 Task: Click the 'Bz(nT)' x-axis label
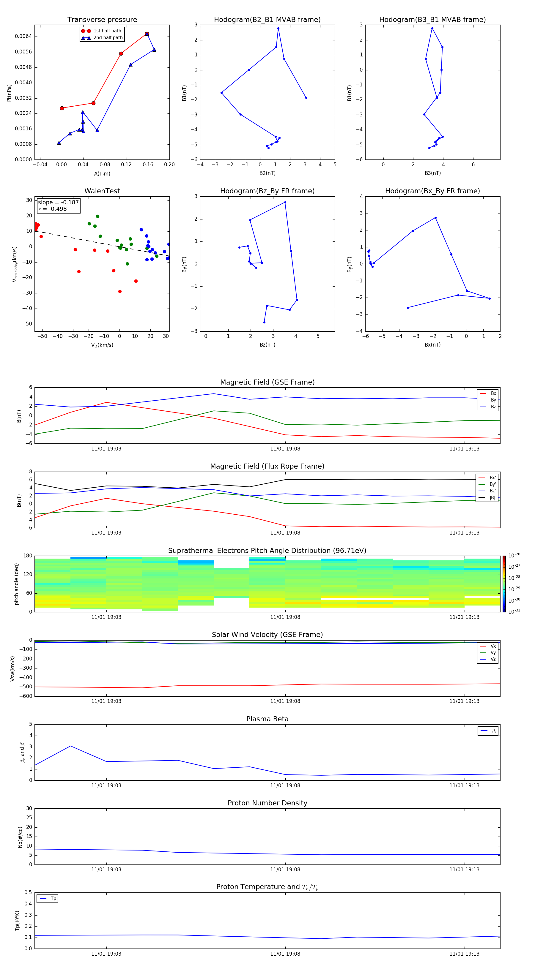tap(267, 345)
